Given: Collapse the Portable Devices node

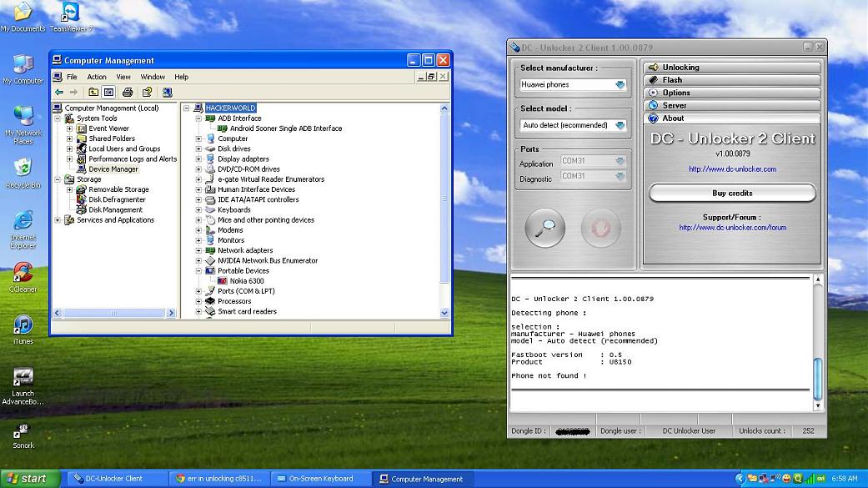Looking at the screenshot, I should (198, 271).
